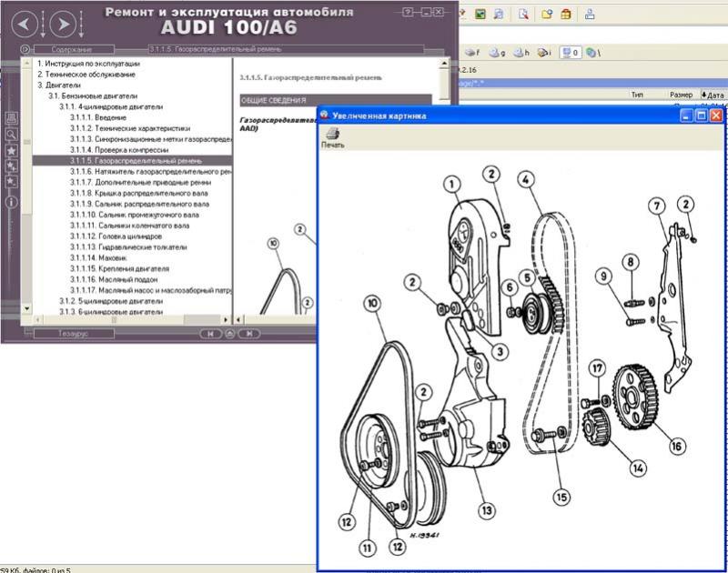Open '2. Техническое обслуживание' in contents
Image resolution: width=728 pixels, height=573 pixels.
pos(86,75)
